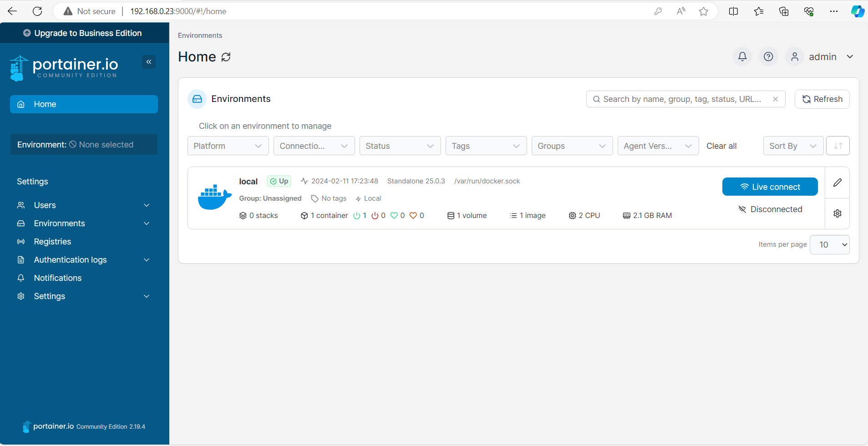This screenshot has height=446, width=868.
Task: Open the Platform filter dropdown
Action: 228,146
